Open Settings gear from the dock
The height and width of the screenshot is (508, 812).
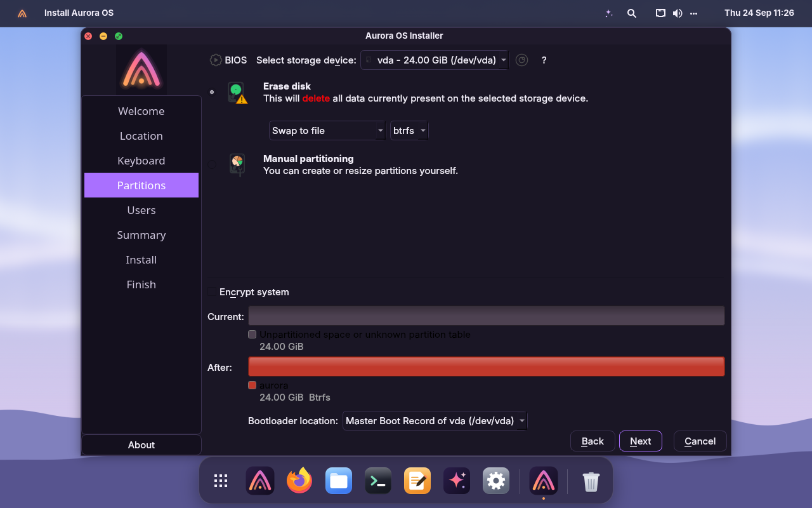pos(496,481)
